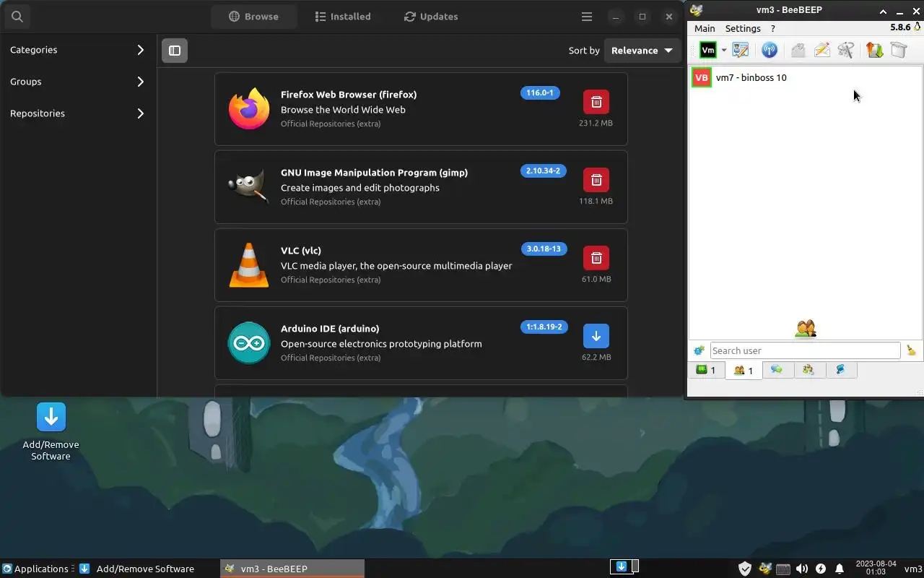Toggle the sidebar panel button

[x=175, y=51]
